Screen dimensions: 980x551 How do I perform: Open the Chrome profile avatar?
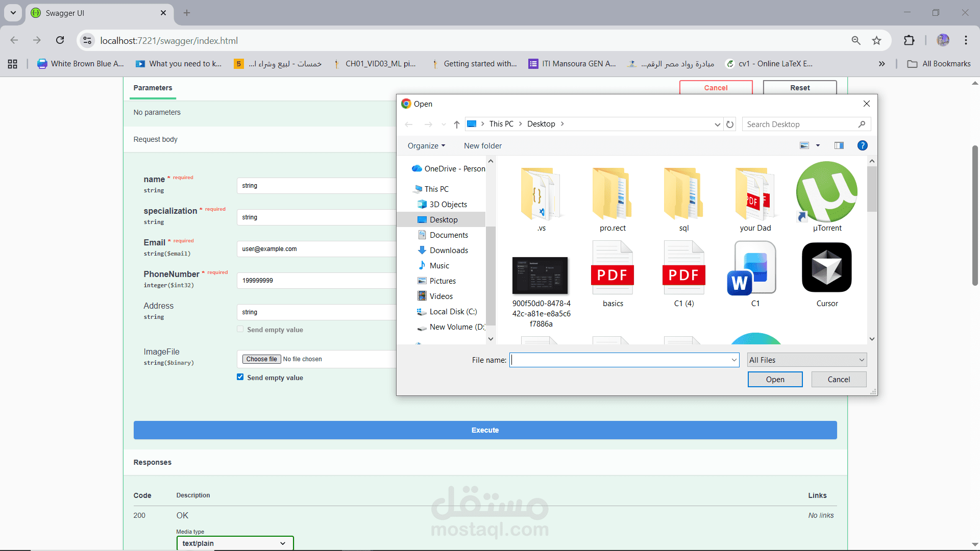[x=943, y=40]
